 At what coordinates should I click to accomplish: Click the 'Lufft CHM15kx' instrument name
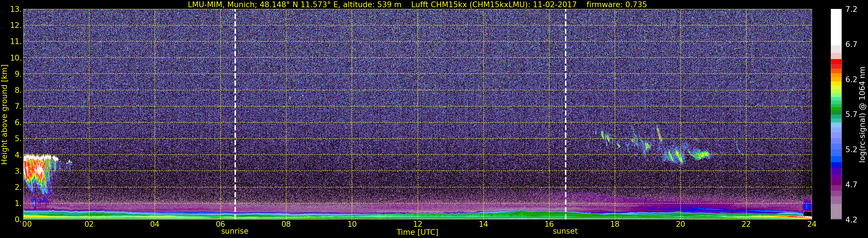[x=439, y=4]
